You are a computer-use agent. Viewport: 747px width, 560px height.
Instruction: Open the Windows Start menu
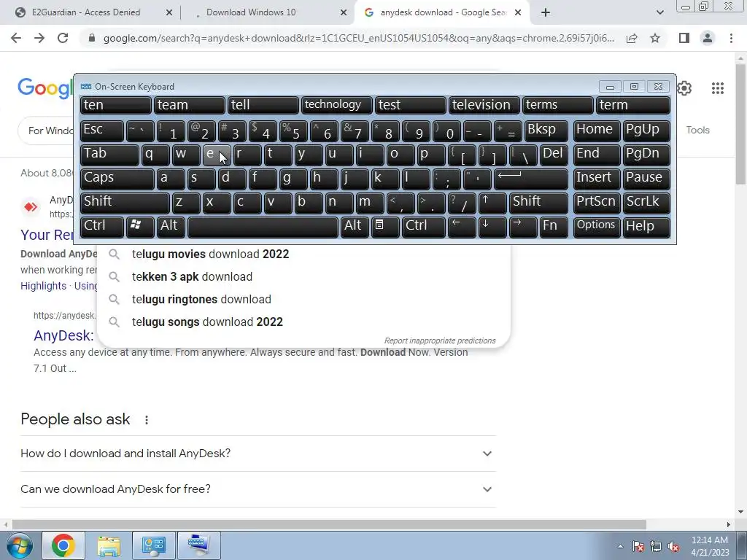coord(19,545)
